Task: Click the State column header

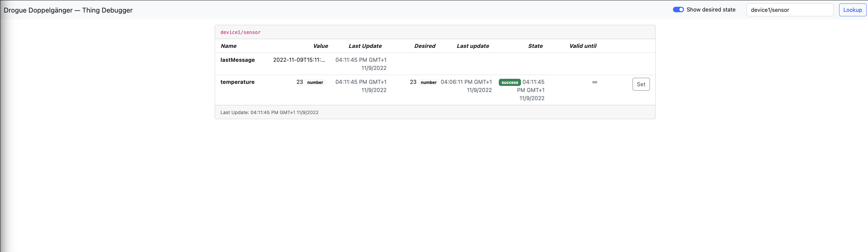Action: click(x=535, y=46)
